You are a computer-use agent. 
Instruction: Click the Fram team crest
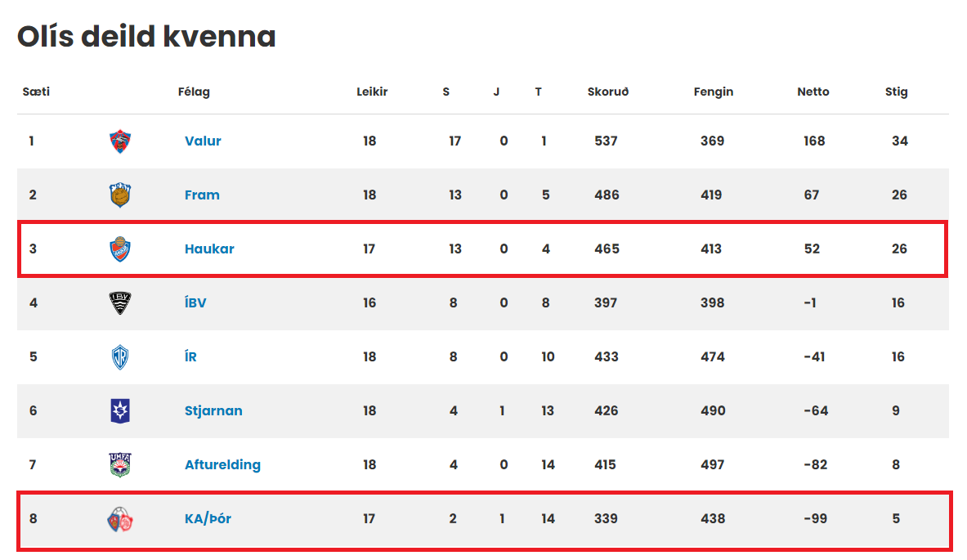click(x=120, y=195)
